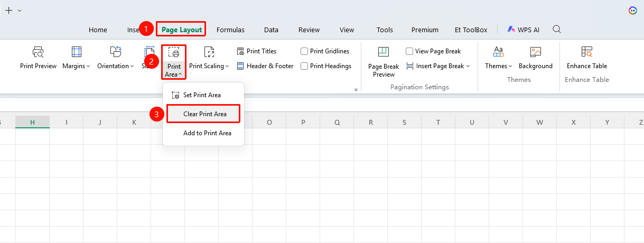Screen dimensions: 644x243
Task: Collapse the Print Area dropdown arrow
Action: (x=181, y=74)
